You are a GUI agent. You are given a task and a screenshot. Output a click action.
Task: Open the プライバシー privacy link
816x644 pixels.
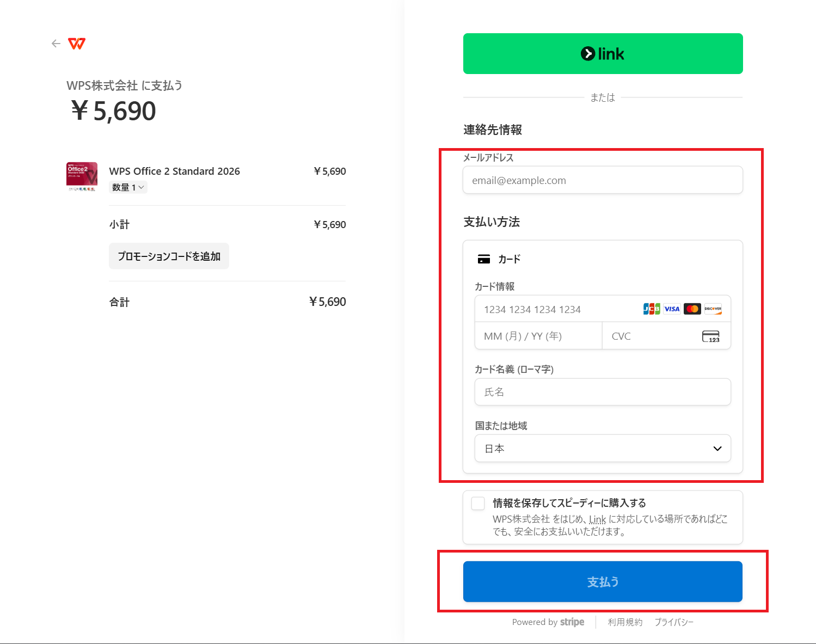point(674,622)
